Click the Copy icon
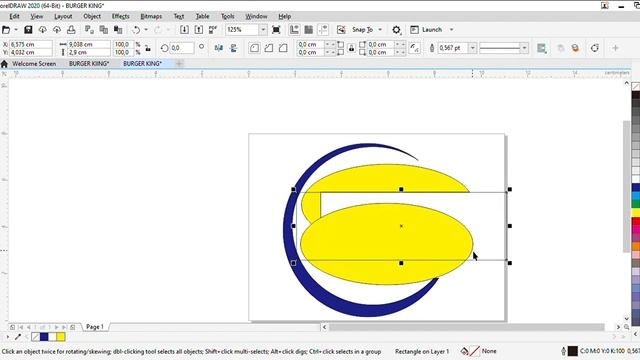This screenshot has height=360, width=640. (104, 30)
